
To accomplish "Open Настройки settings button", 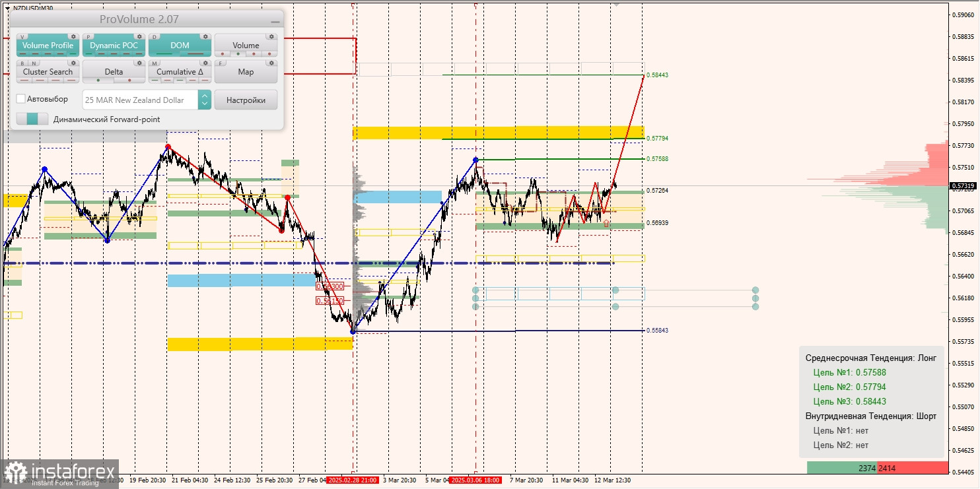I will click(246, 100).
